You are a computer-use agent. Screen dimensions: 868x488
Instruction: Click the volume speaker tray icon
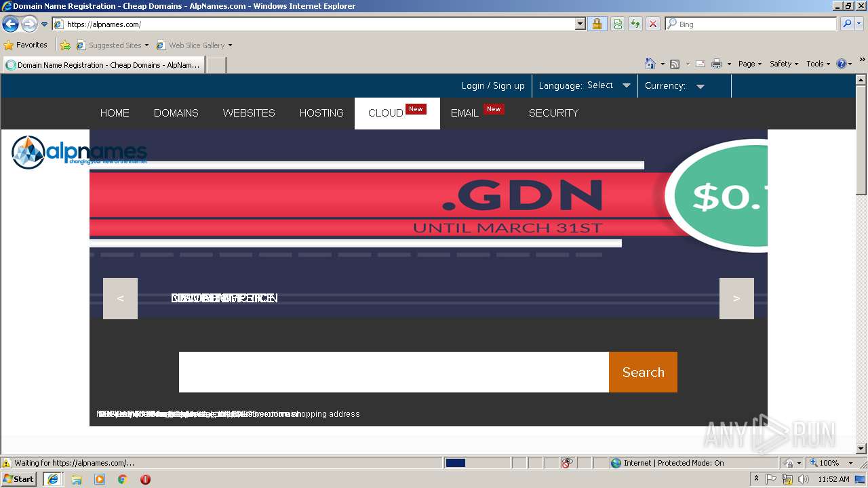pyautogui.click(x=804, y=479)
